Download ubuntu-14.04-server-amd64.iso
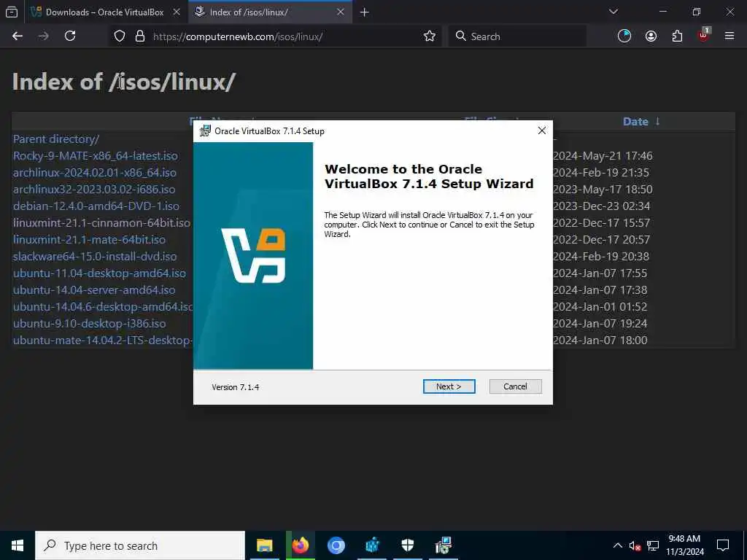747x560 pixels. pos(94,290)
